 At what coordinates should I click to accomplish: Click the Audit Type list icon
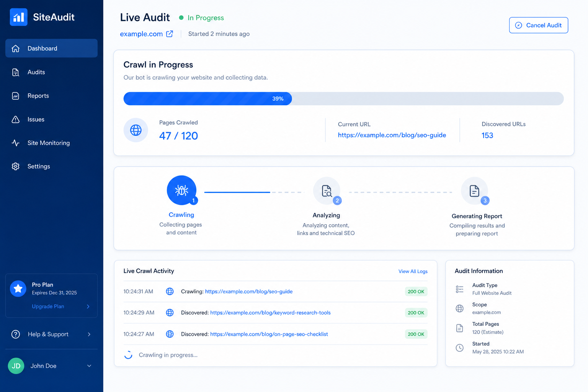(460, 289)
